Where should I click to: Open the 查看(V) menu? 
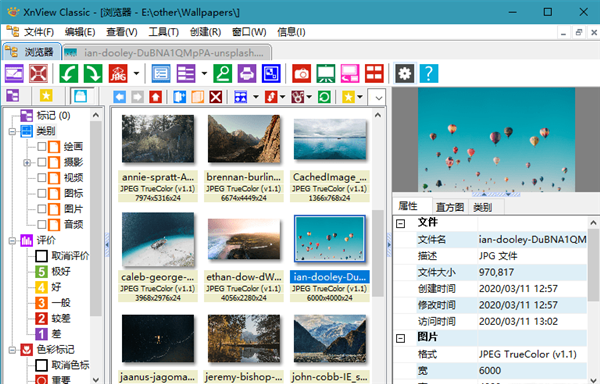[x=122, y=32]
